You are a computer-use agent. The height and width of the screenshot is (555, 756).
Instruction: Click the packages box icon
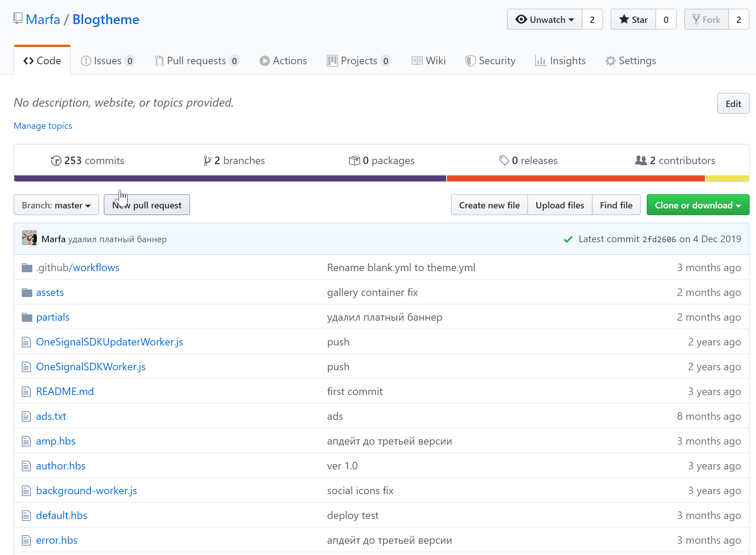pyautogui.click(x=354, y=161)
